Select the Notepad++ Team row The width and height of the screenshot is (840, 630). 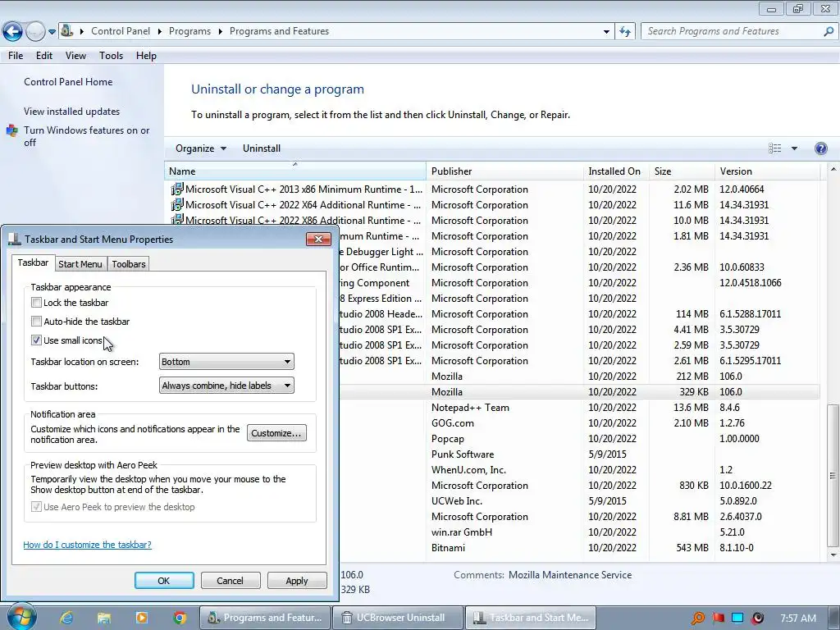point(578,408)
